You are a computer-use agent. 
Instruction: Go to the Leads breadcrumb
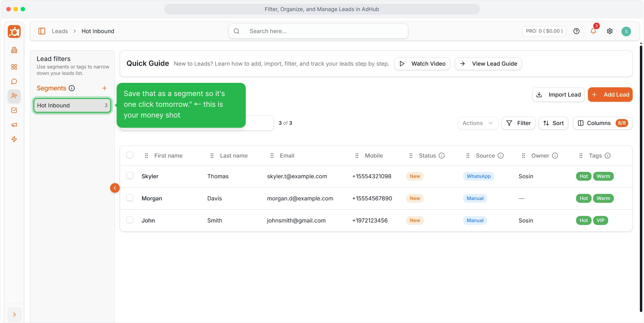60,31
